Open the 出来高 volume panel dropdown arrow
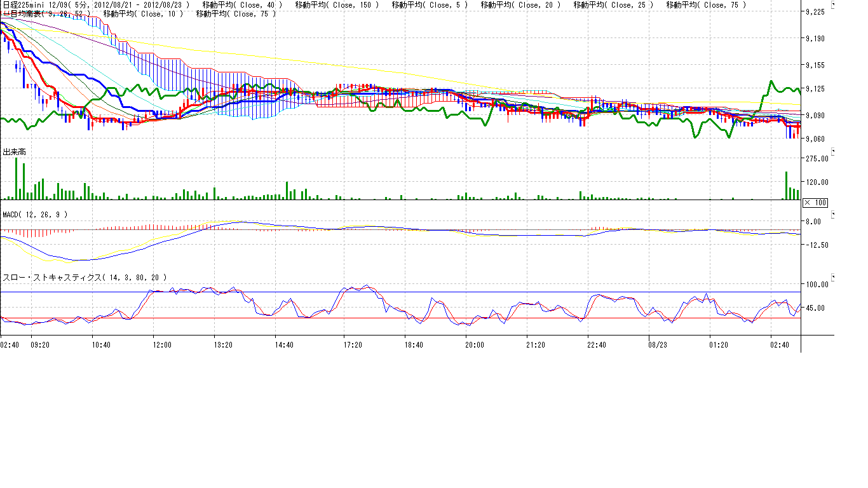Viewport: 868px width, 488px height. (x=834, y=151)
